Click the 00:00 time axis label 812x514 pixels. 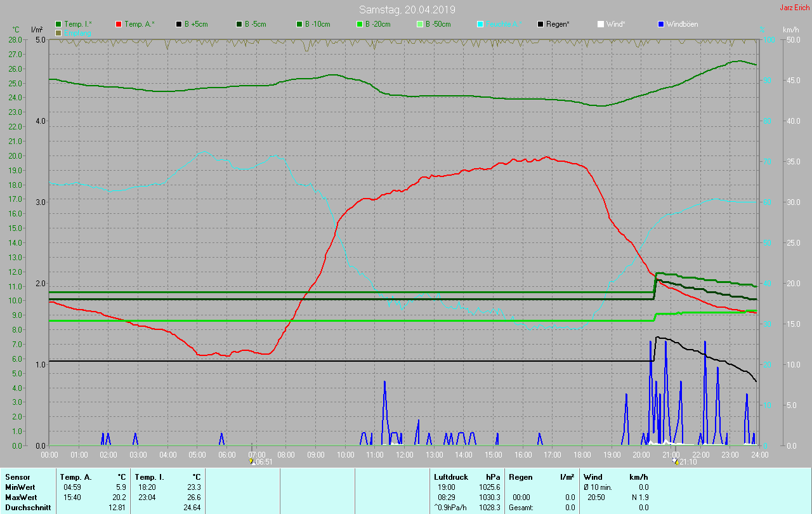pos(49,455)
